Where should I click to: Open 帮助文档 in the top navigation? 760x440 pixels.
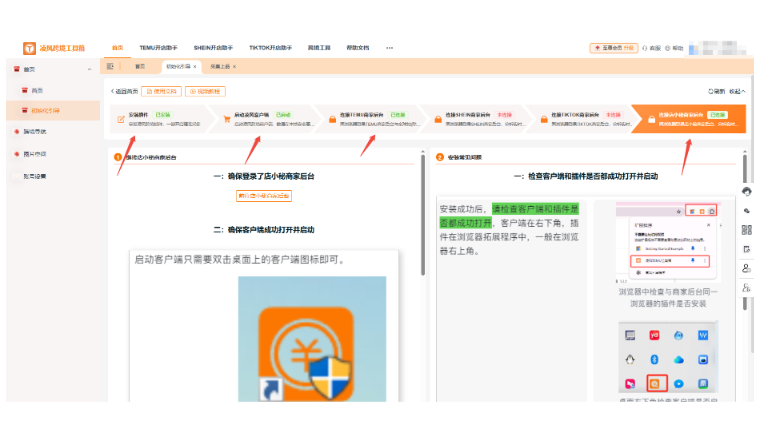358,47
